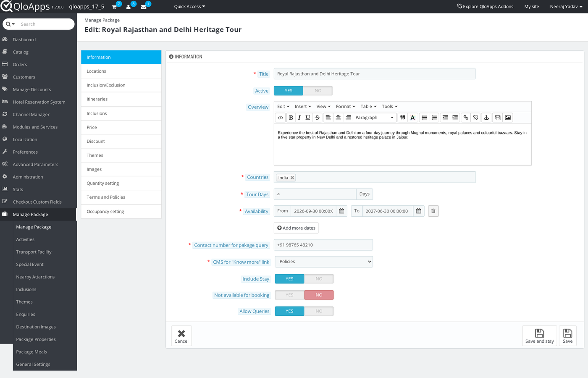The image size is (588, 378).
Task: Decrease indent in the editor
Action: [x=445, y=118]
